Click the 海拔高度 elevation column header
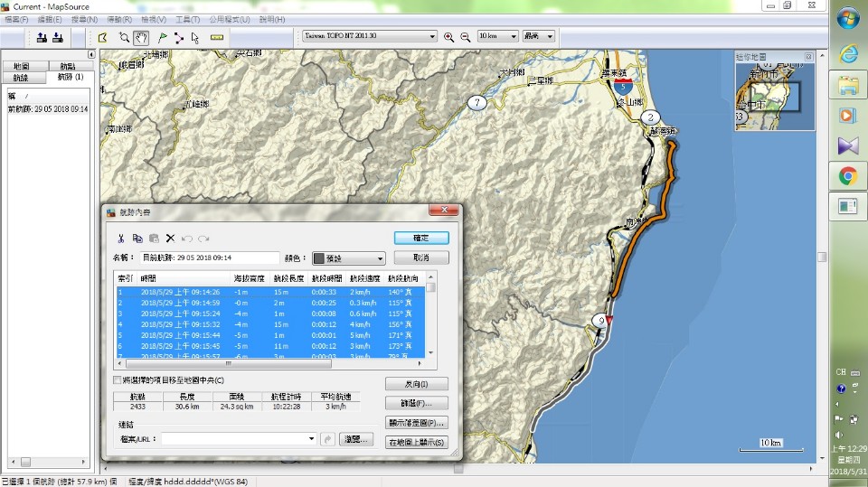This screenshot has width=868, height=487. (x=250, y=278)
